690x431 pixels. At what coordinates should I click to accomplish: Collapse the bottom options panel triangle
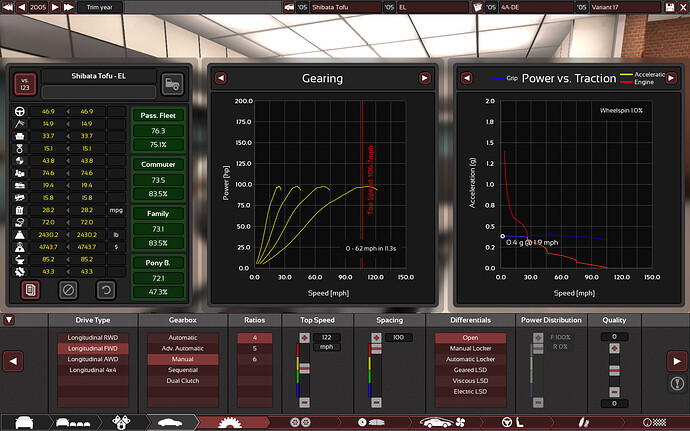point(10,320)
